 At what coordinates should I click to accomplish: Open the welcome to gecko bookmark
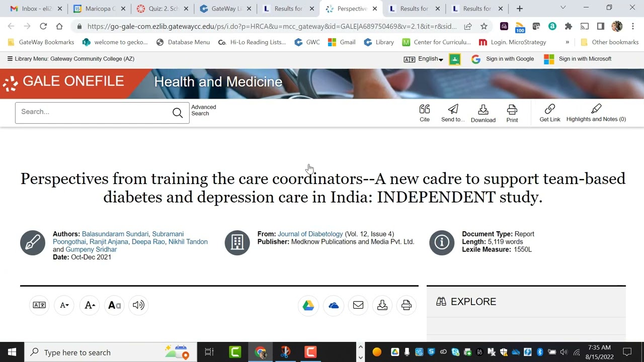point(115,42)
